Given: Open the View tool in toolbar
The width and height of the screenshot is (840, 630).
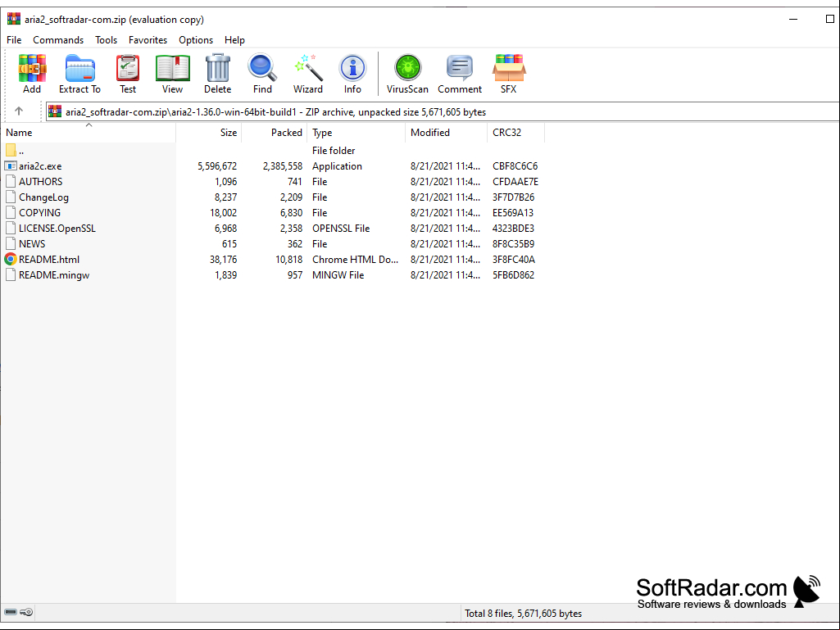Looking at the screenshot, I should click(172, 69).
